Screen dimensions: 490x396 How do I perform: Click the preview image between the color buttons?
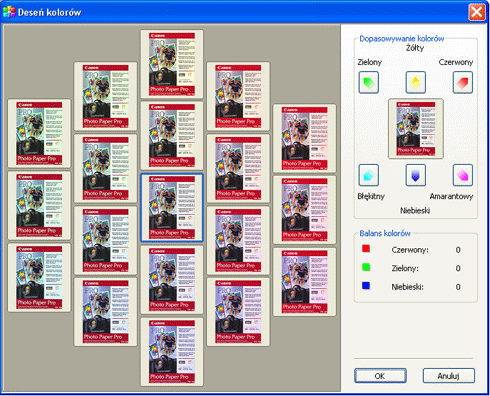point(416,128)
